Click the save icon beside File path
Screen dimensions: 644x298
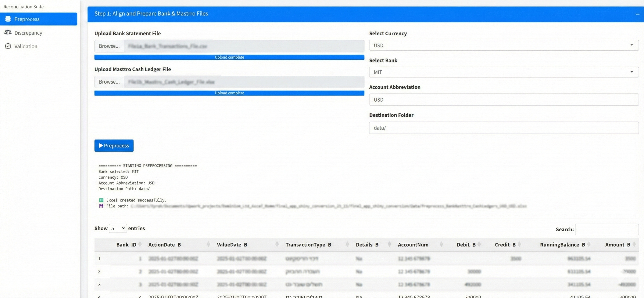point(101,206)
